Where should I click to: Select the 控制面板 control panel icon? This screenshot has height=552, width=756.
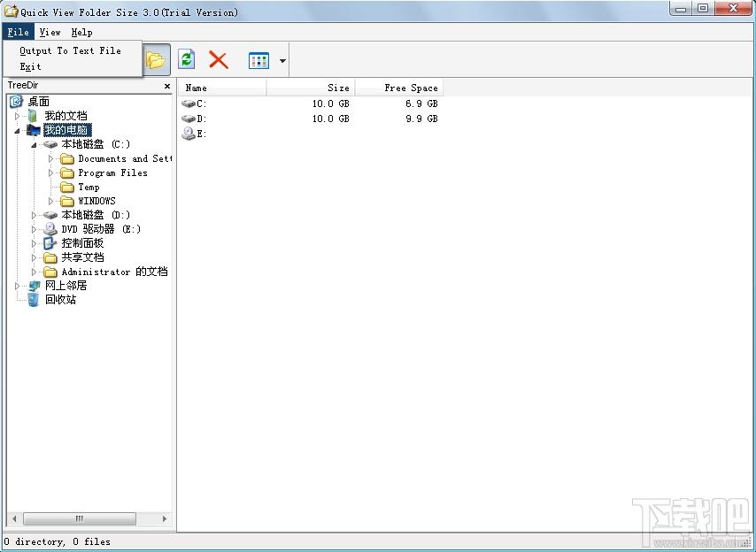[50, 243]
